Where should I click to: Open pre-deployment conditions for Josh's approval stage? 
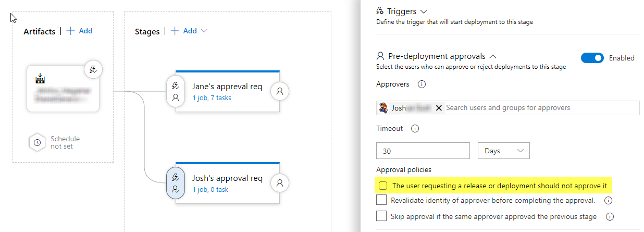[176, 183]
